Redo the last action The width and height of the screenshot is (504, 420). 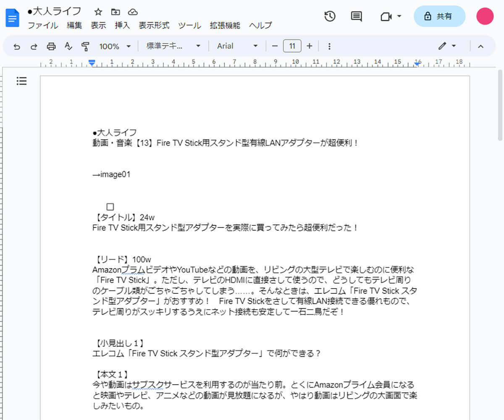pyautogui.click(x=34, y=46)
